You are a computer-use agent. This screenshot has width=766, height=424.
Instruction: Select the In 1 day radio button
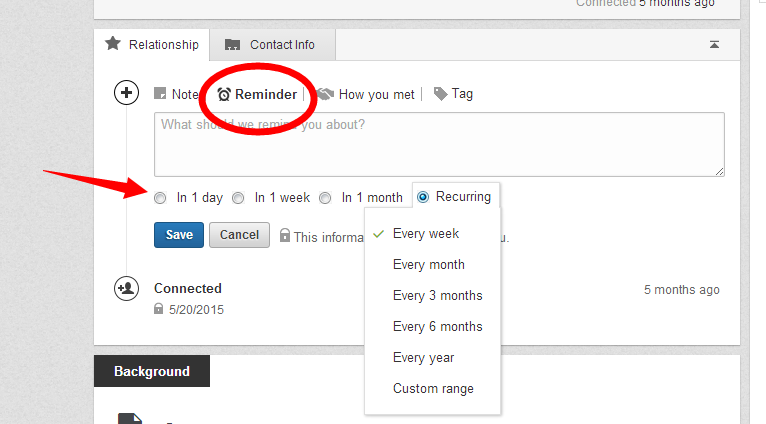click(161, 198)
